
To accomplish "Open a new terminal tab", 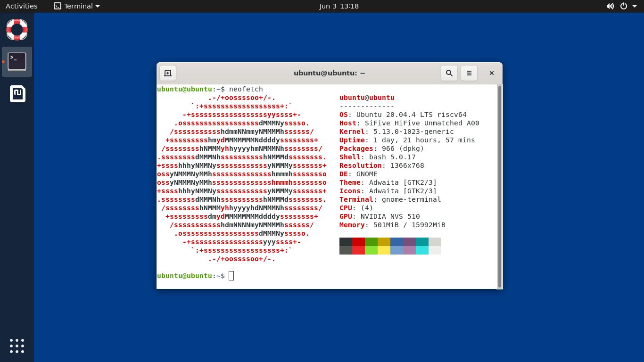I will [x=168, y=73].
